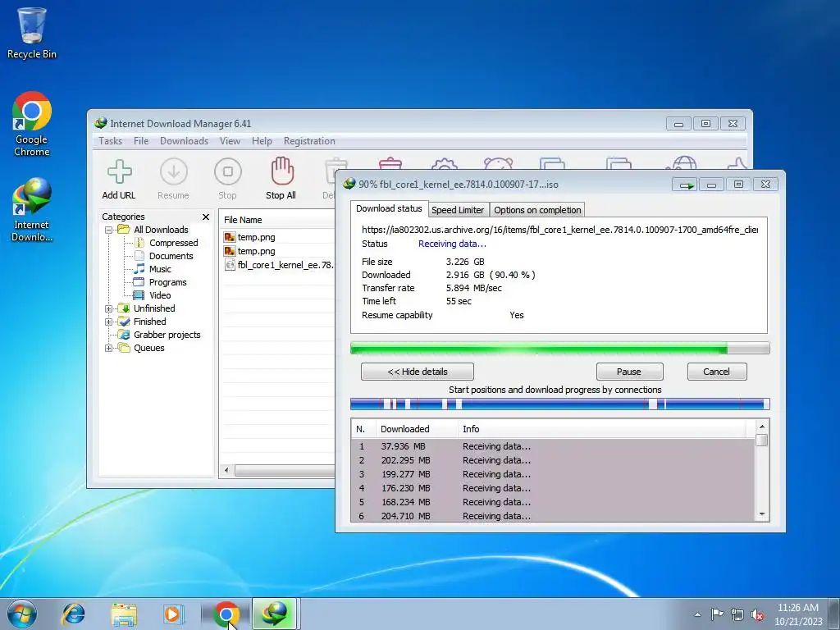
Task: Click the green download progress bar
Action: pyautogui.click(x=559, y=349)
